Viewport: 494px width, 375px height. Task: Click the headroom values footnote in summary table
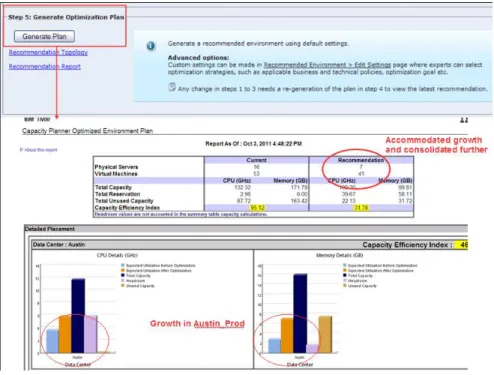[x=181, y=214]
